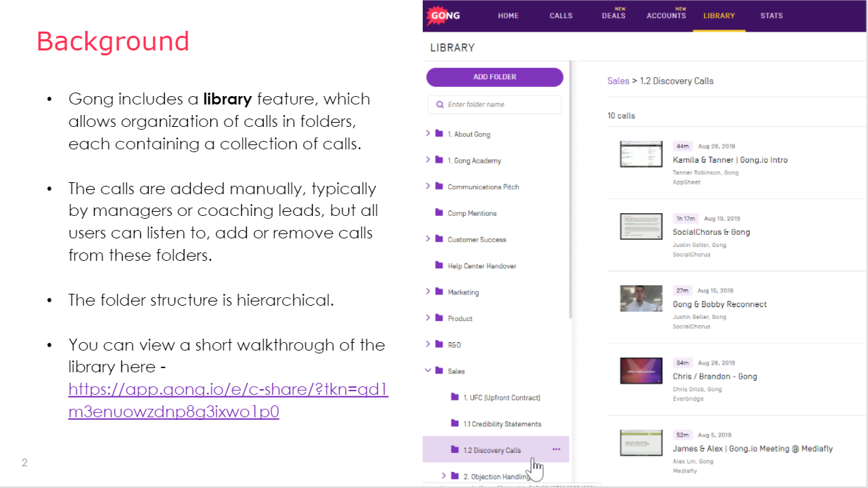The height and width of the screenshot is (488, 868).
Task: Click the 1. UFC folder icon
Action: click(455, 397)
